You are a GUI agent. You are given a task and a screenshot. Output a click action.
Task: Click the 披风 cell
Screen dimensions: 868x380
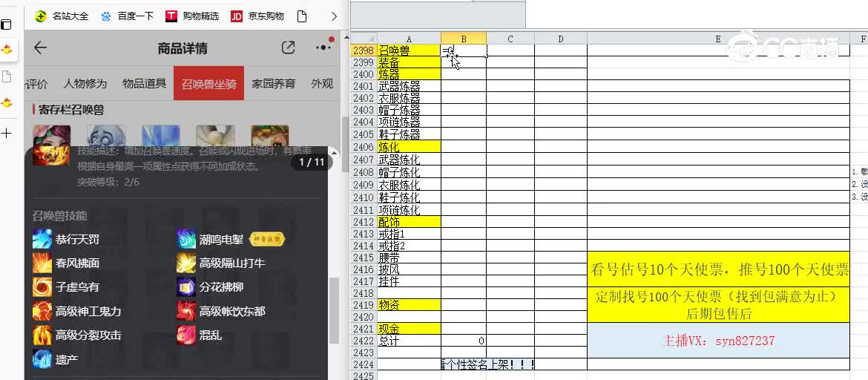[x=409, y=269]
